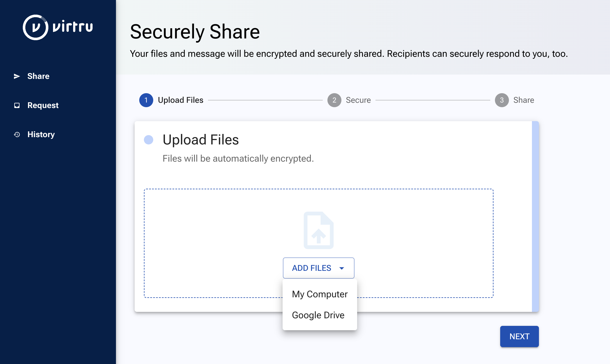Click the file upload icon in the drop zone
610x364 pixels.
tap(318, 230)
